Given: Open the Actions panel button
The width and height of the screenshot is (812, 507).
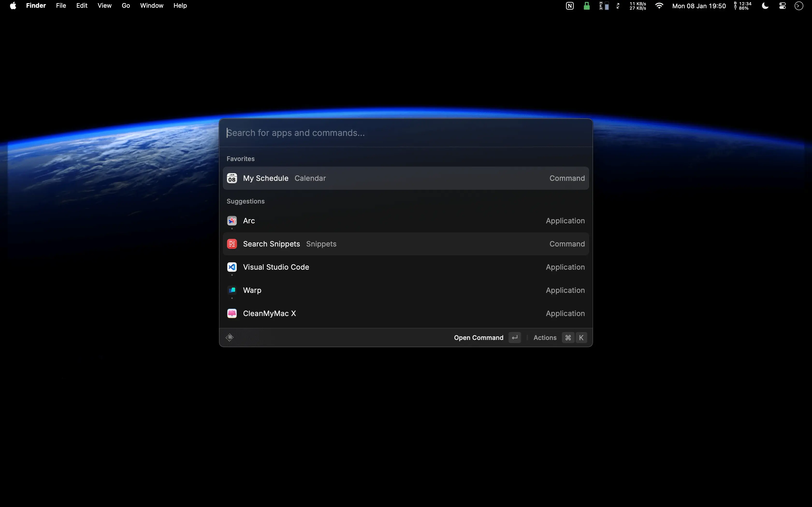Looking at the screenshot, I should point(544,338).
